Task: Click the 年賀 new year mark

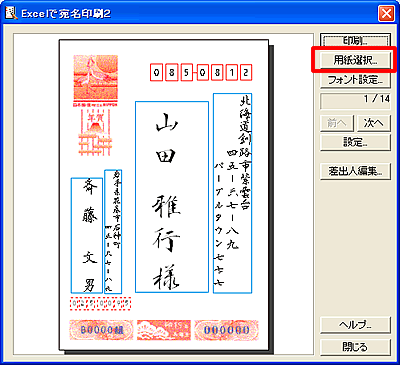Action: (95, 132)
